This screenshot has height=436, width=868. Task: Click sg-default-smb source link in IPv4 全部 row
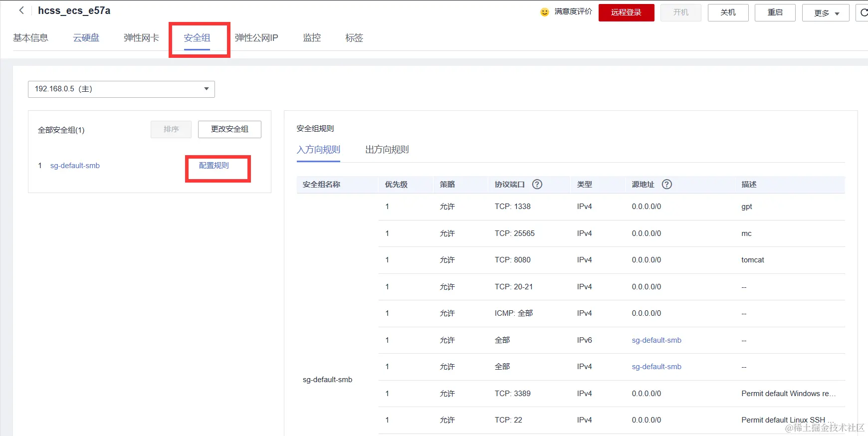656,367
